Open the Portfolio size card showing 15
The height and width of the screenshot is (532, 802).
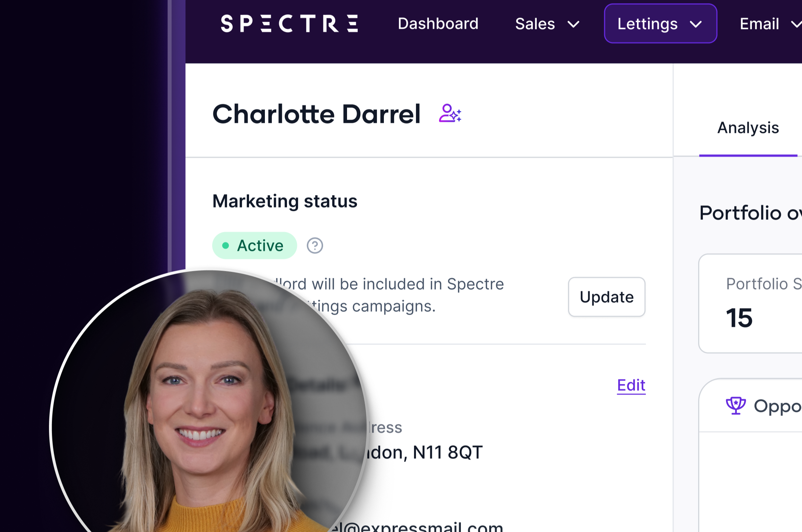click(x=750, y=303)
